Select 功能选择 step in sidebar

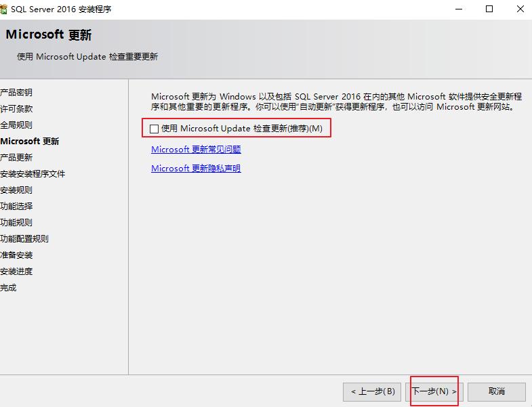16,207
